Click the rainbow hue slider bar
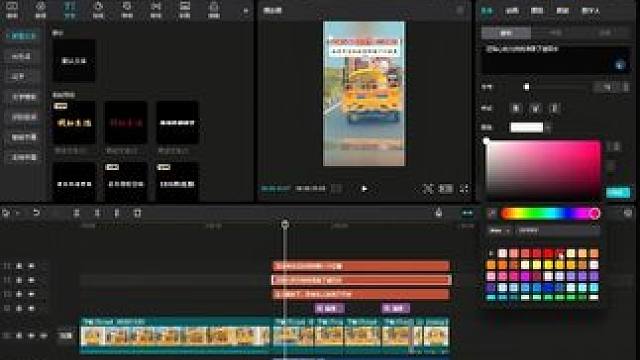640x360 pixels. click(x=550, y=213)
